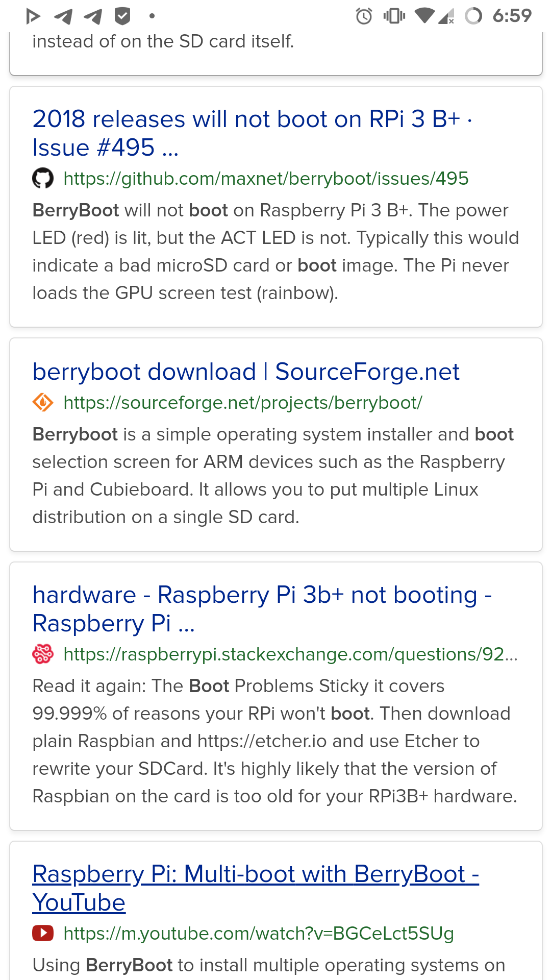Open the github.com berryboot issues URL
The image size is (551, 980).
[266, 179]
